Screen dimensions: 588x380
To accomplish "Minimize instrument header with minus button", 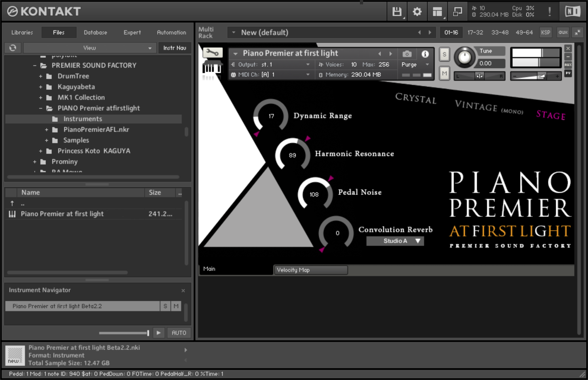I will pos(568,57).
